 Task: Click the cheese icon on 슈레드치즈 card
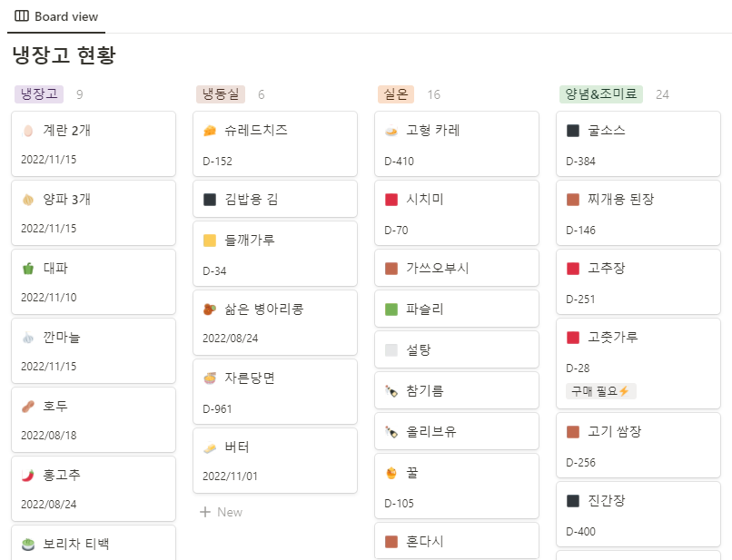[x=210, y=131]
